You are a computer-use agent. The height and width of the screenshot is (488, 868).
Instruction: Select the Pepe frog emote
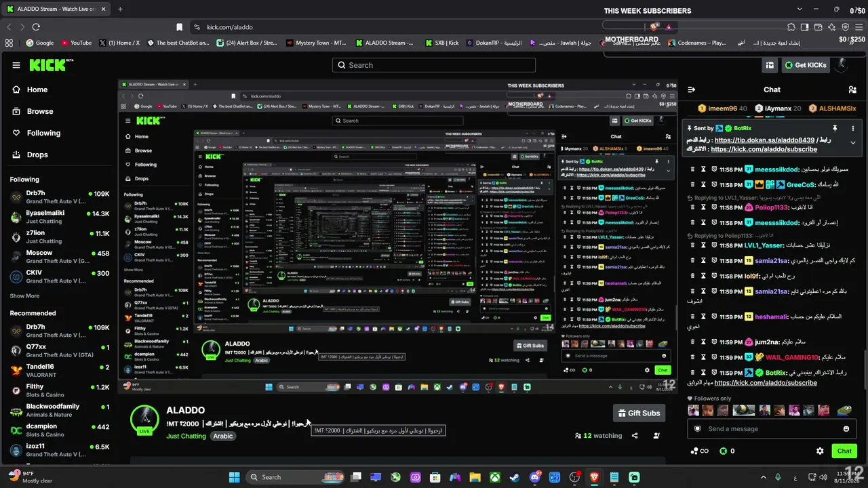[844, 410]
